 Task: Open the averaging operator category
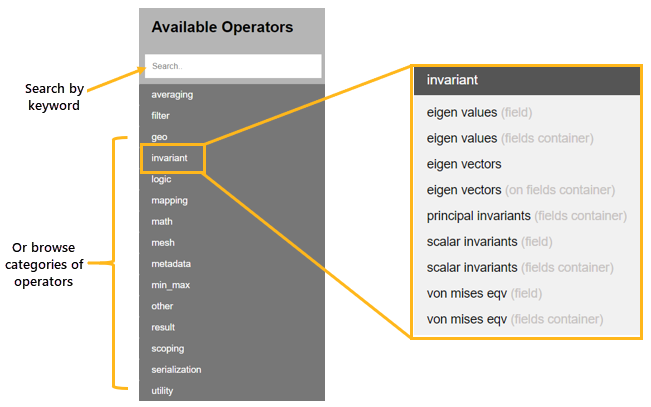(x=172, y=95)
